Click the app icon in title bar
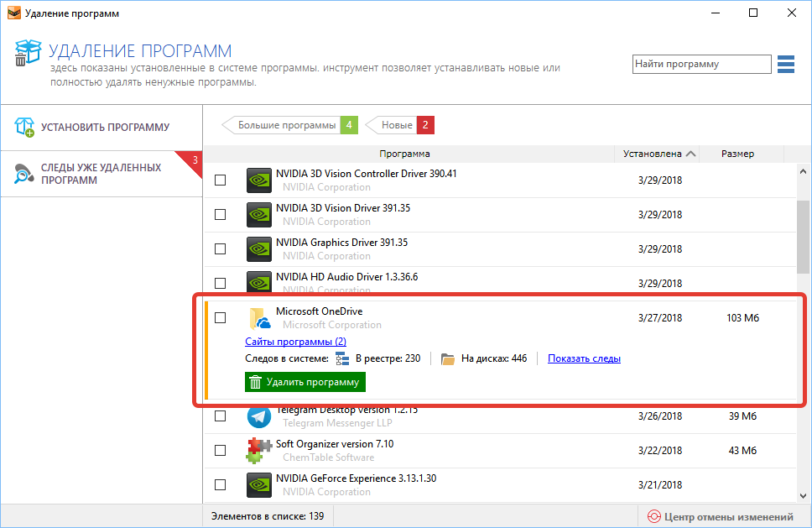Image resolution: width=812 pixels, height=528 pixels. 14,13
